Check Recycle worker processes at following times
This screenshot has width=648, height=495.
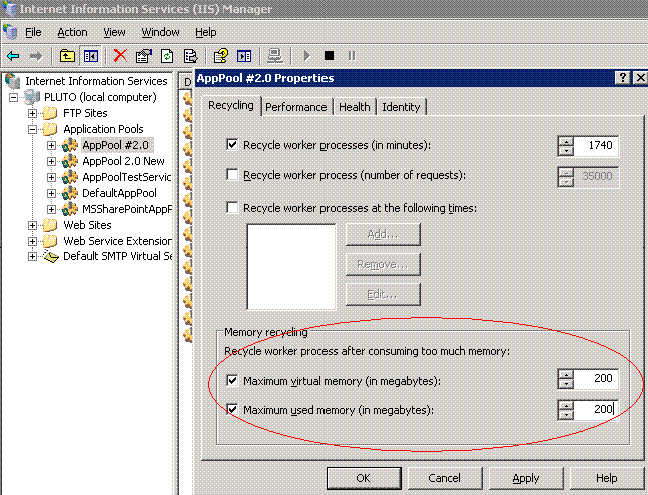point(232,207)
